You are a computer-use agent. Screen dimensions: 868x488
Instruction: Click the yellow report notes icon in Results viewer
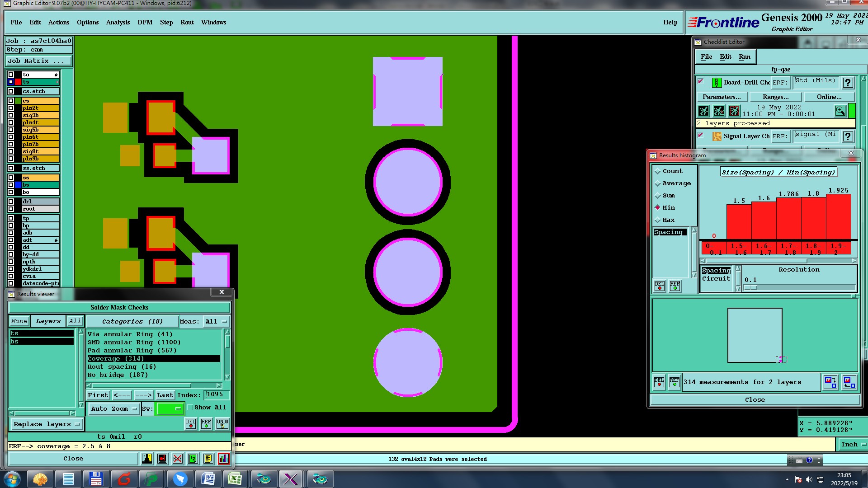click(x=208, y=459)
